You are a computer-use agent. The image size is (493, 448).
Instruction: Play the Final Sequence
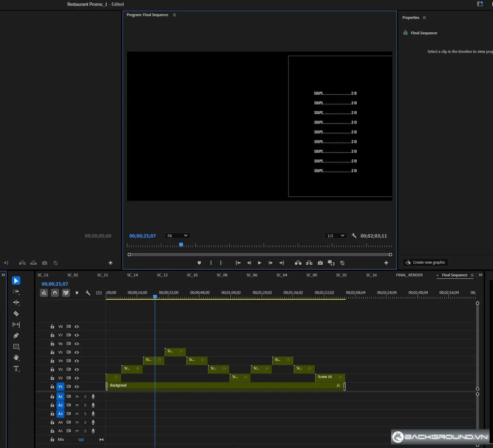coord(260,263)
